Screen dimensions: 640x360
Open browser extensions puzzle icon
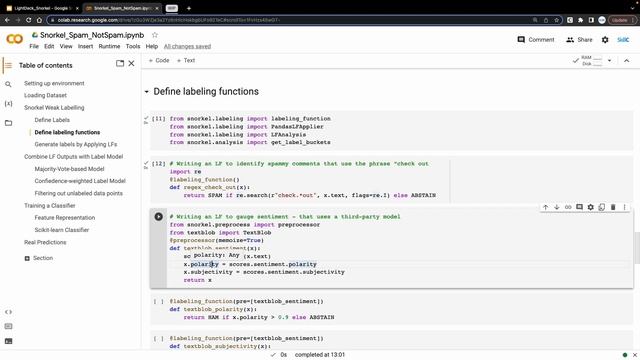(x=580, y=20)
